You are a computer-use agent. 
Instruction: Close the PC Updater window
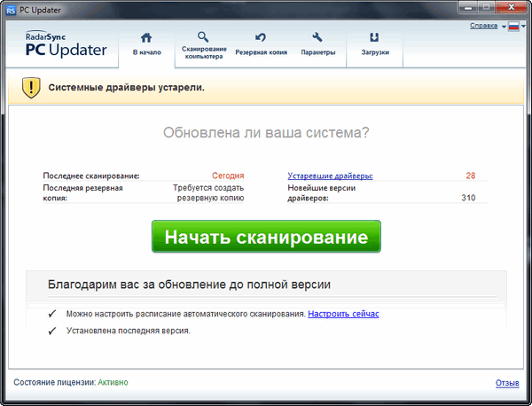tap(512, 7)
